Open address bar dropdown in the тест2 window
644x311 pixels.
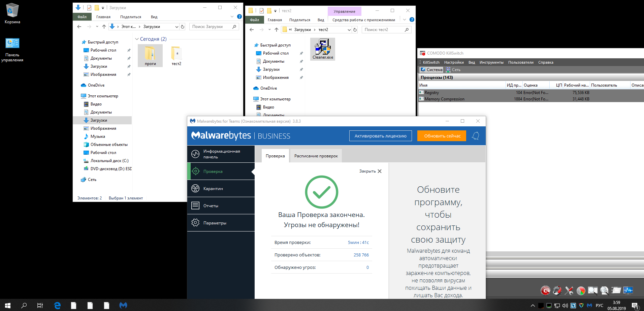(349, 30)
